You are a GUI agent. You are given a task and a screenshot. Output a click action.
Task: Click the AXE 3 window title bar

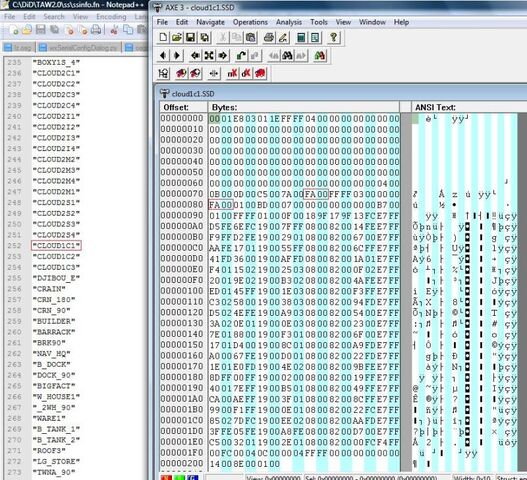[338, 7]
